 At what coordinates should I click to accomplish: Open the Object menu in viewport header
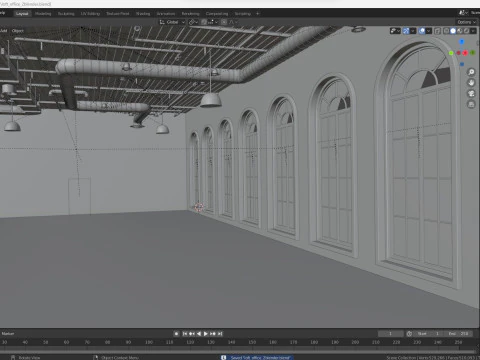pyautogui.click(x=18, y=31)
